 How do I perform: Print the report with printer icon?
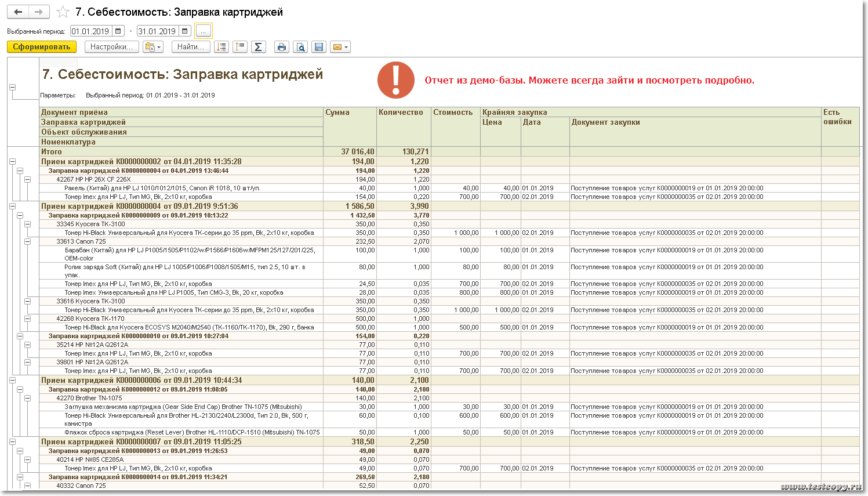coord(282,47)
